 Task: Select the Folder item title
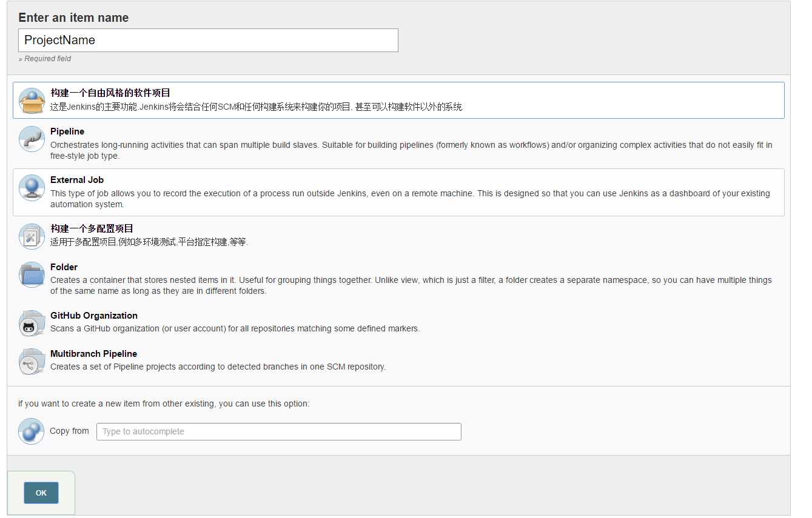point(64,267)
